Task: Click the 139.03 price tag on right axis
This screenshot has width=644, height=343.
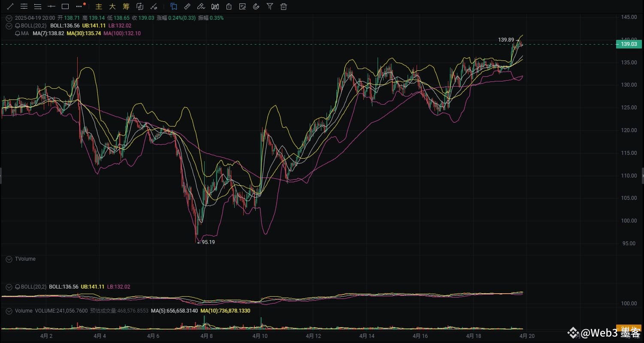Action: 628,44
